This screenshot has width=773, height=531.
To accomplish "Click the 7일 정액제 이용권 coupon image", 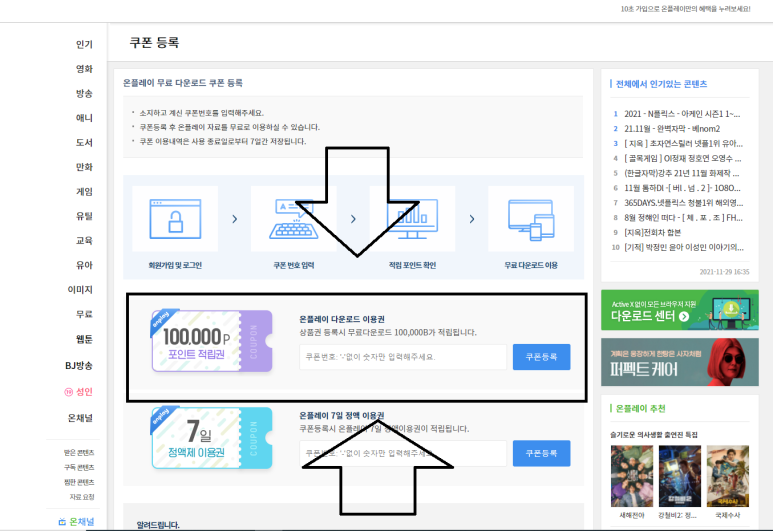I will [211, 437].
